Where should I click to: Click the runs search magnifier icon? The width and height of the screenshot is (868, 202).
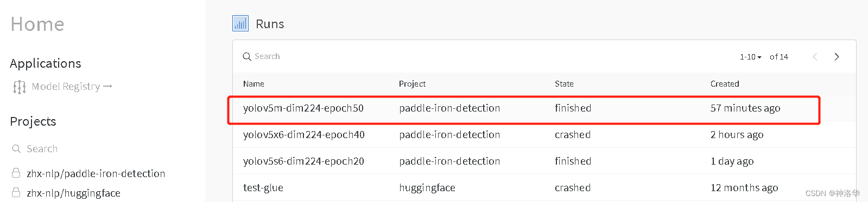247,56
